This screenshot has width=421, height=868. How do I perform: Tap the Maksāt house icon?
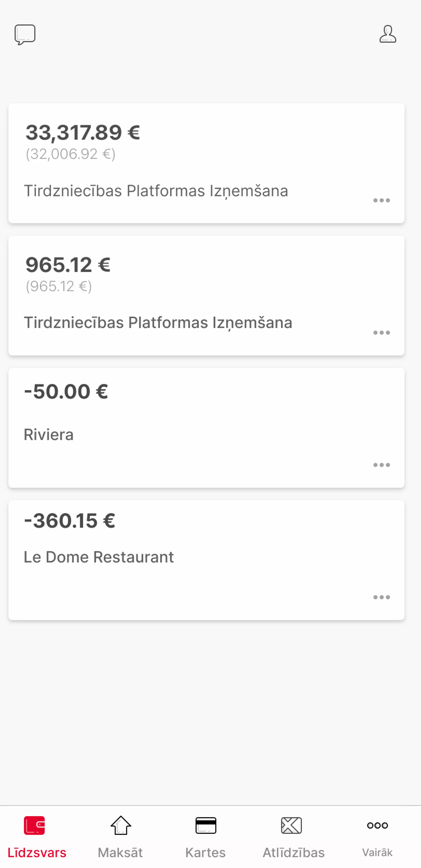point(121,825)
